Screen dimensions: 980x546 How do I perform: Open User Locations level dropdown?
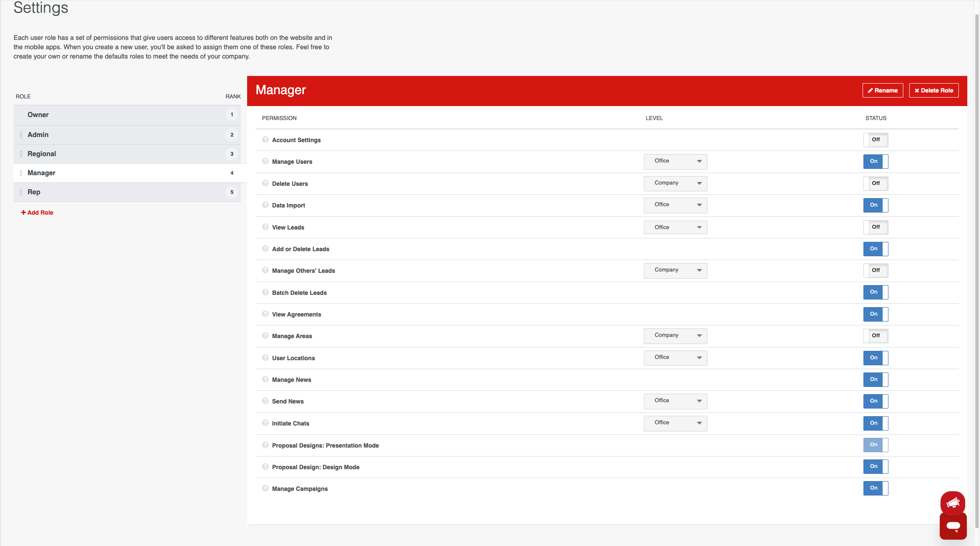click(675, 358)
